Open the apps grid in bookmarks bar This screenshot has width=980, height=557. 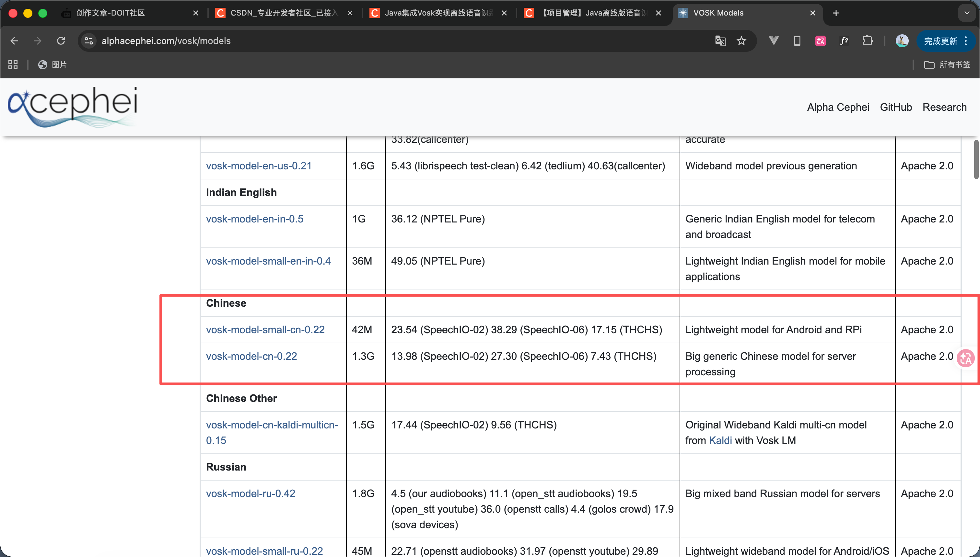point(13,65)
